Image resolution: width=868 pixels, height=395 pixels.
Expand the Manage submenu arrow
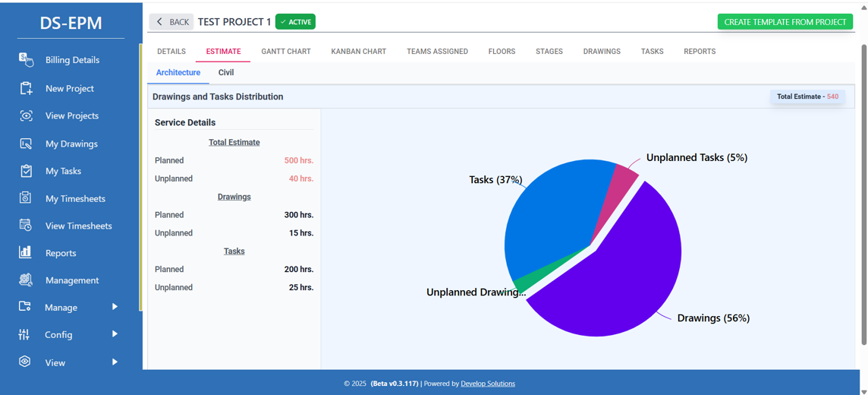coord(115,306)
